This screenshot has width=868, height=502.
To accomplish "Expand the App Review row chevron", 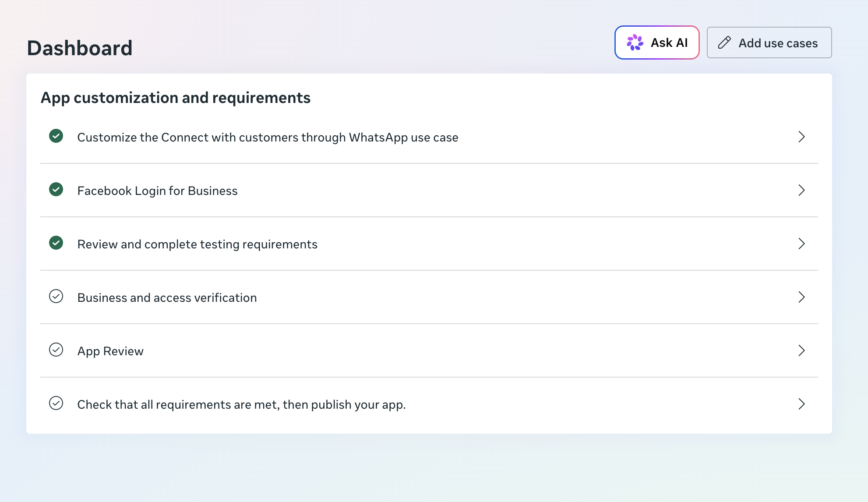I will pyautogui.click(x=801, y=350).
